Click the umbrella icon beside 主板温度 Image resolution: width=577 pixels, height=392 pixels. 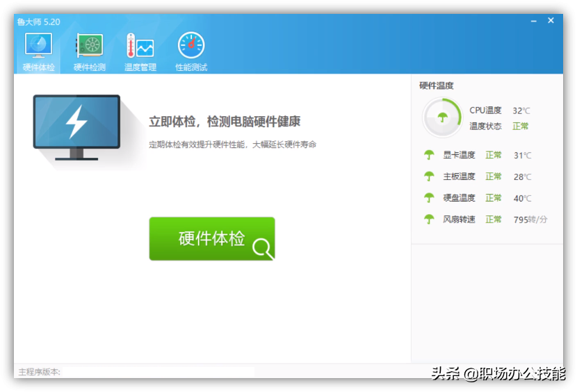[429, 177]
